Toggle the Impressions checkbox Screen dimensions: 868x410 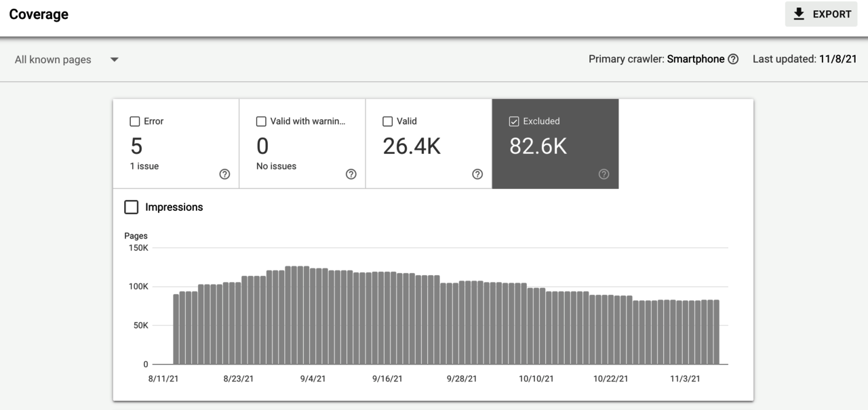tap(132, 207)
